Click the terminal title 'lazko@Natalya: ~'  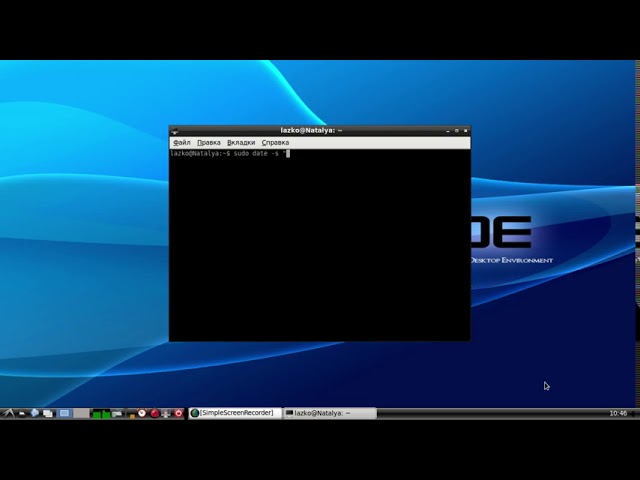pyautogui.click(x=311, y=130)
